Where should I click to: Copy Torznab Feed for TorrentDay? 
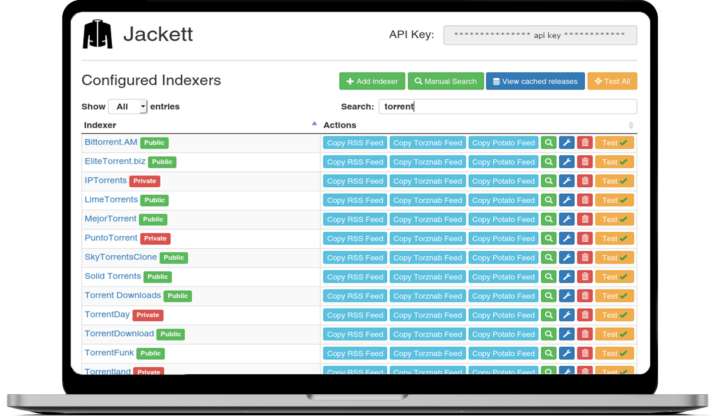428,315
